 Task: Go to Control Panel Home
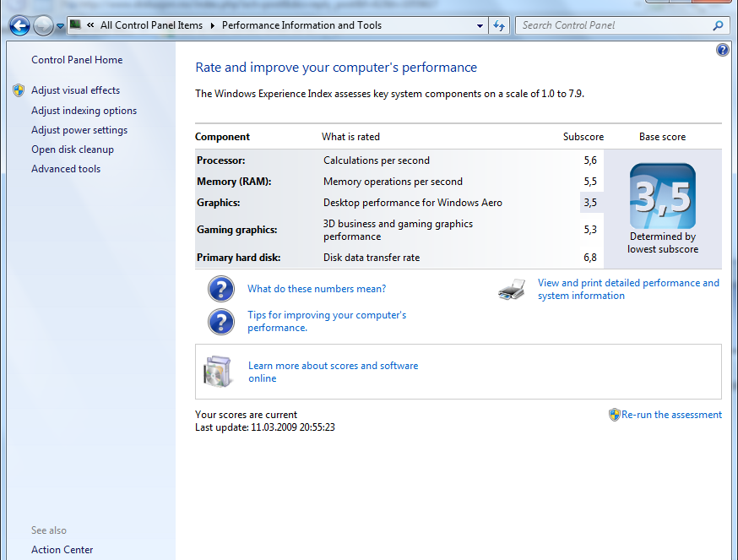tap(77, 60)
